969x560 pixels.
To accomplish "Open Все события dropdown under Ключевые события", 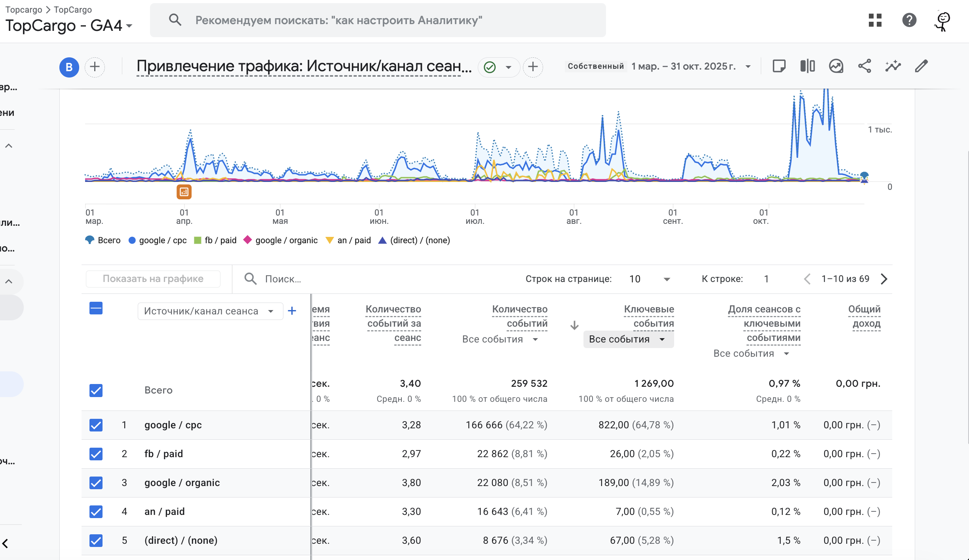I will 628,339.
